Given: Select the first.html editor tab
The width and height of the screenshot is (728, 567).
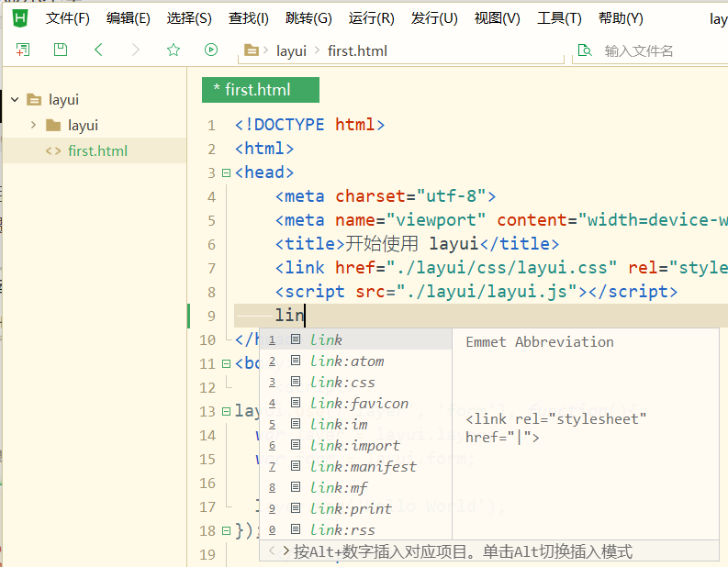Looking at the screenshot, I should tap(261, 90).
